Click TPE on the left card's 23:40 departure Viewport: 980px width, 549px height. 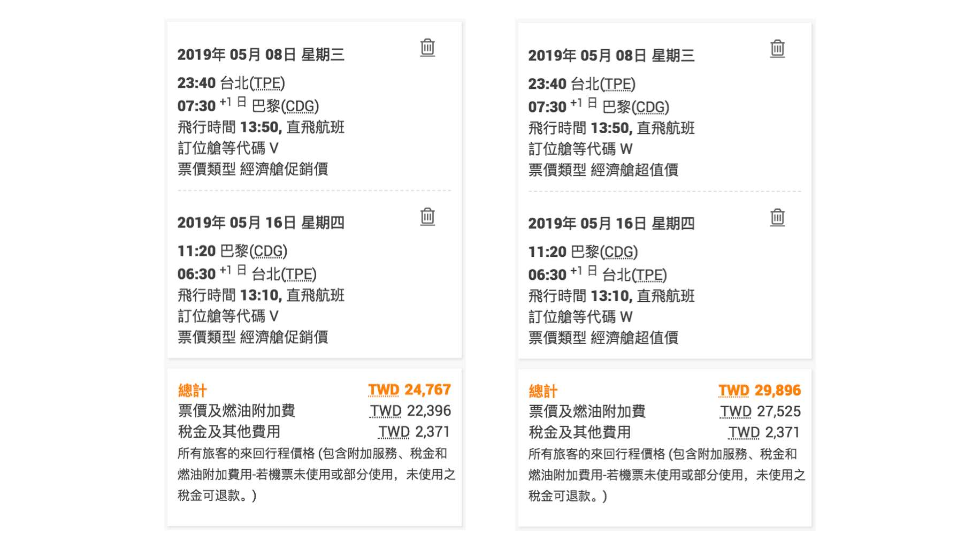point(267,83)
